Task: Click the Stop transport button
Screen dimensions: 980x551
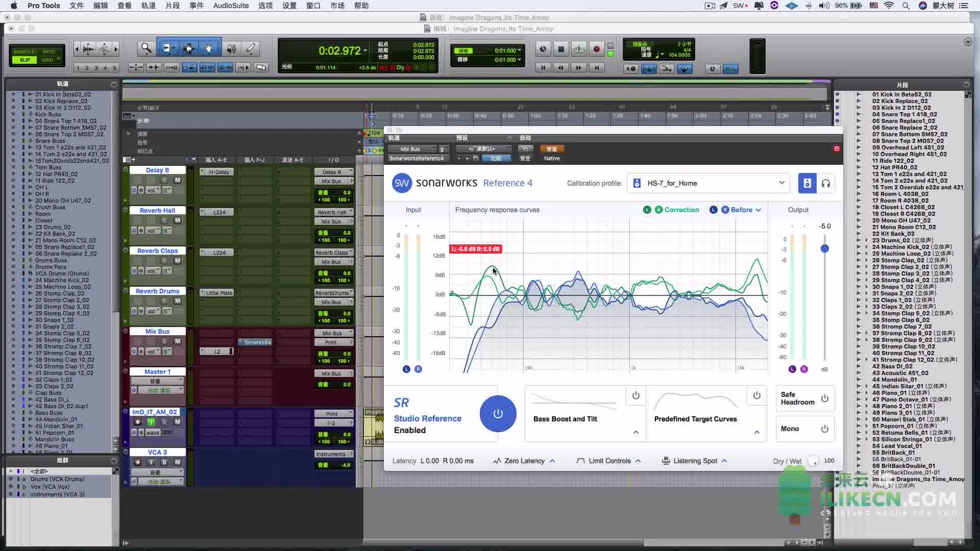Action: point(561,49)
